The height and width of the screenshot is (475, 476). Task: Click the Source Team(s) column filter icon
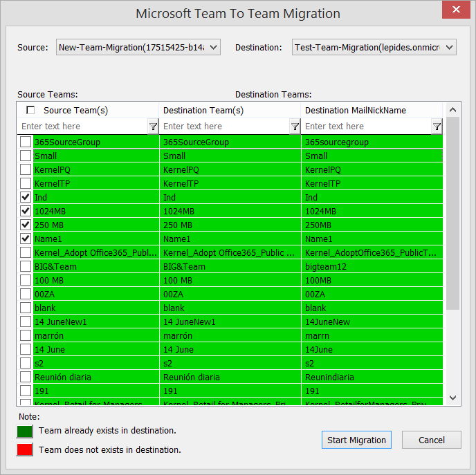tap(153, 127)
